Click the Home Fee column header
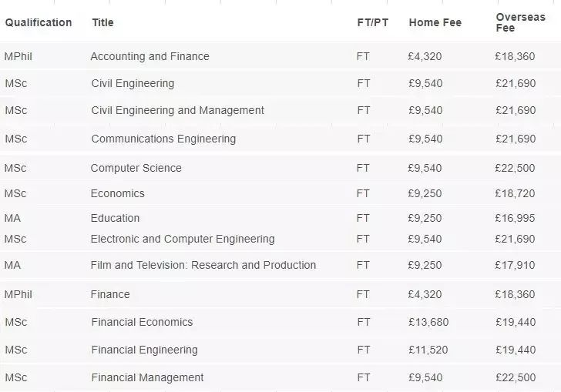This screenshot has width=561, height=392. (435, 22)
